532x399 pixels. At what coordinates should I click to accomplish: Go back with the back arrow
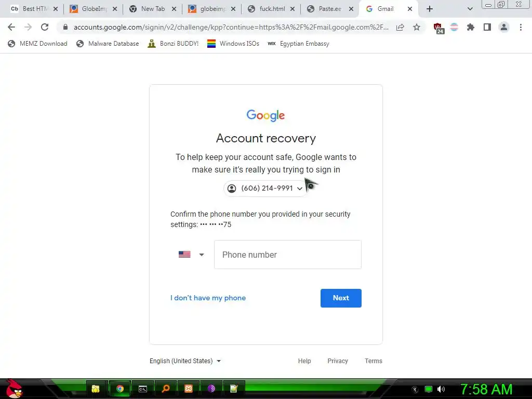(x=11, y=27)
